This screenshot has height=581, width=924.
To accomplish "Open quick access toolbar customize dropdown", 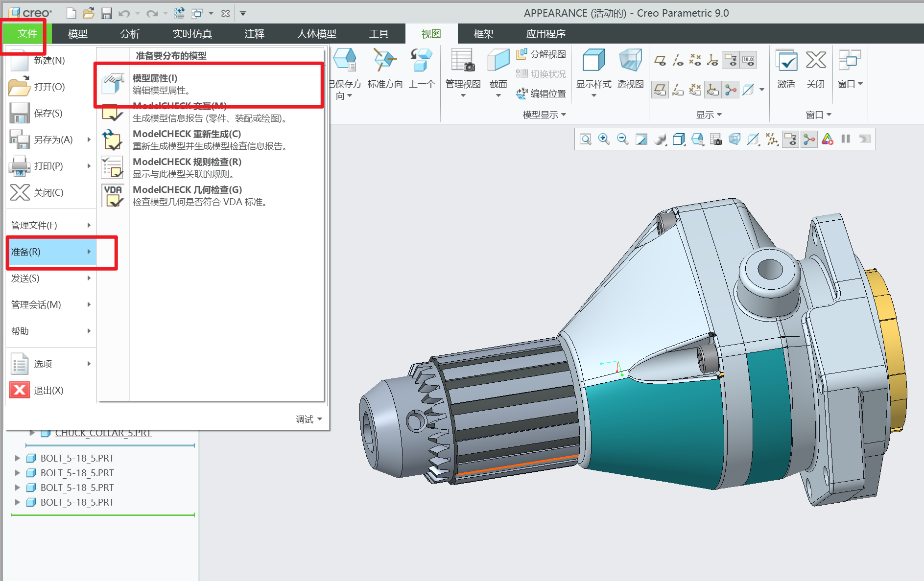I will pyautogui.click(x=243, y=14).
